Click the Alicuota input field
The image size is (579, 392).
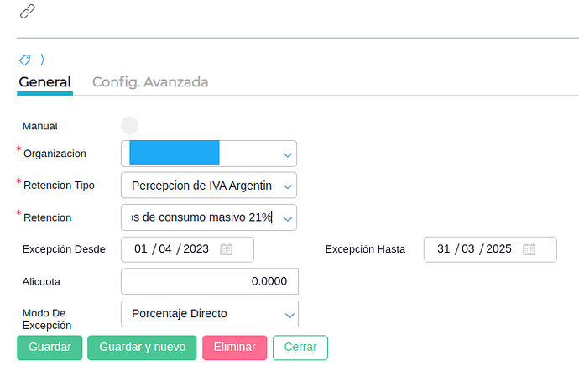pos(209,281)
